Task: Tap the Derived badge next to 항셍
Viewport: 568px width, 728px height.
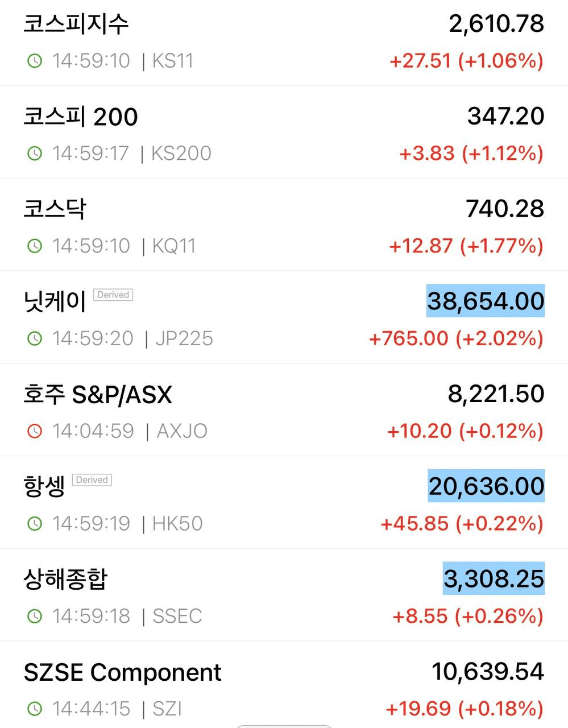Action: (92, 480)
